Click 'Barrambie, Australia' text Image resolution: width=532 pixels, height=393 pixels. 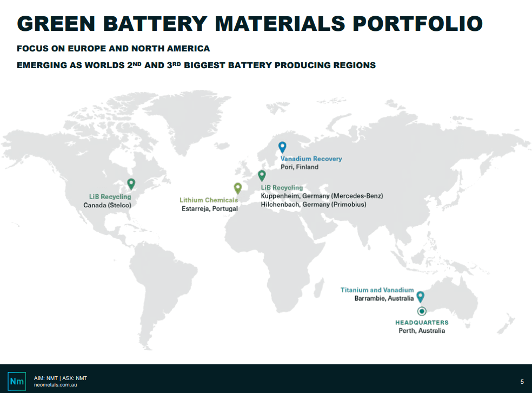tap(384, 298)
